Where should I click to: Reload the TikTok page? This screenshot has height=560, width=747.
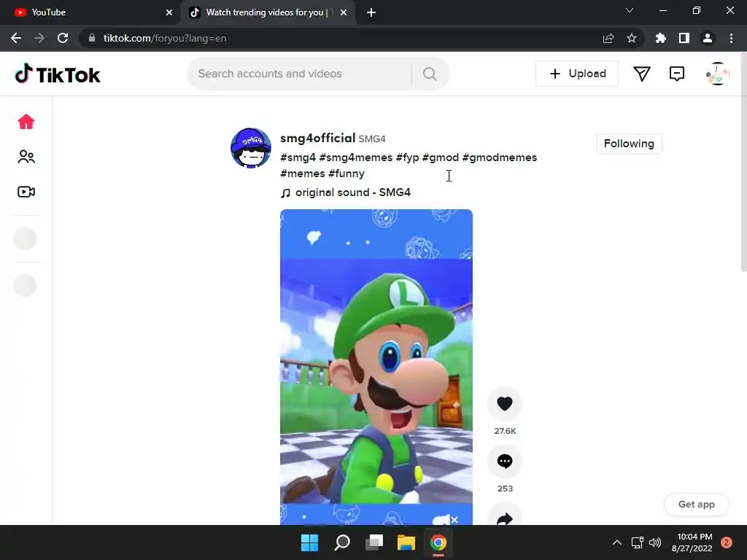pos(63,38)
